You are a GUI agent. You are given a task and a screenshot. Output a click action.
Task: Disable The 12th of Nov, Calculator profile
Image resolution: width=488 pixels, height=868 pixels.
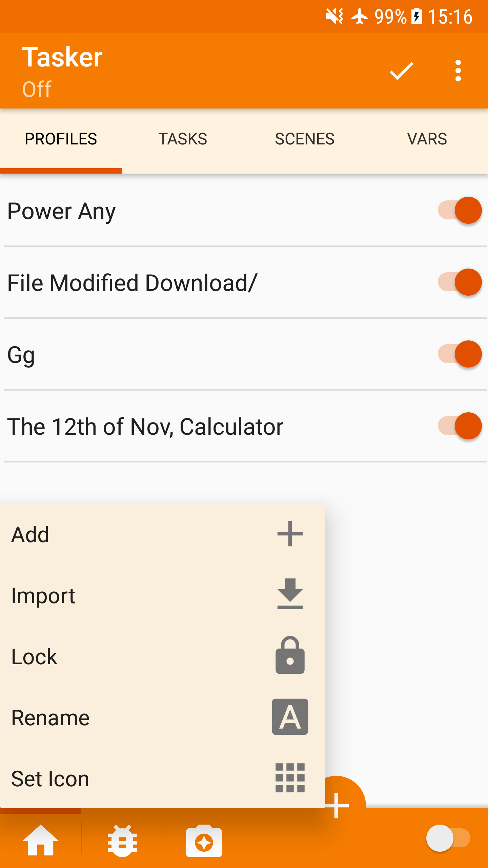(460, 426)
